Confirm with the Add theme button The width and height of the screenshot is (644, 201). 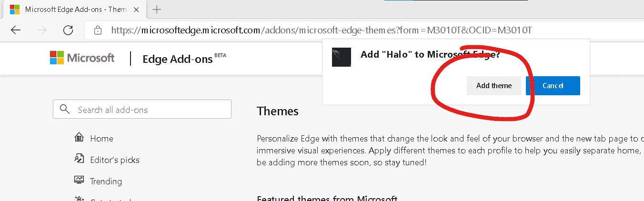point(494,86)
